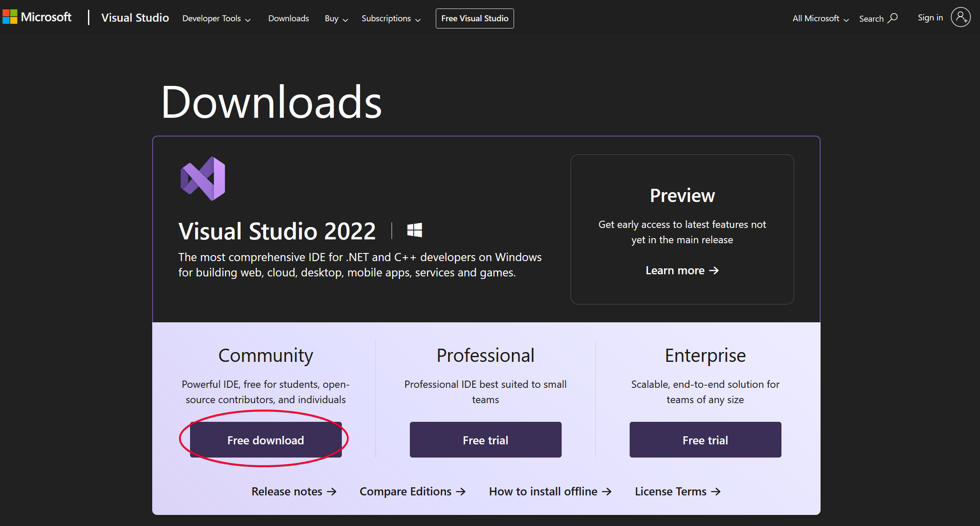
Task: Click Free download for Community
Action: (x=266, y=440)
